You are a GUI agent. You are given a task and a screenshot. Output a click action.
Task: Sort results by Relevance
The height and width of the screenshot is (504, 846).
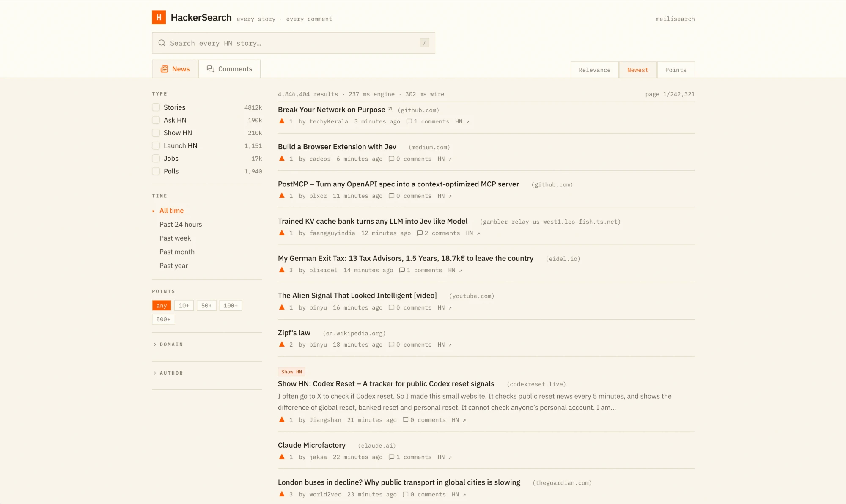594,70
